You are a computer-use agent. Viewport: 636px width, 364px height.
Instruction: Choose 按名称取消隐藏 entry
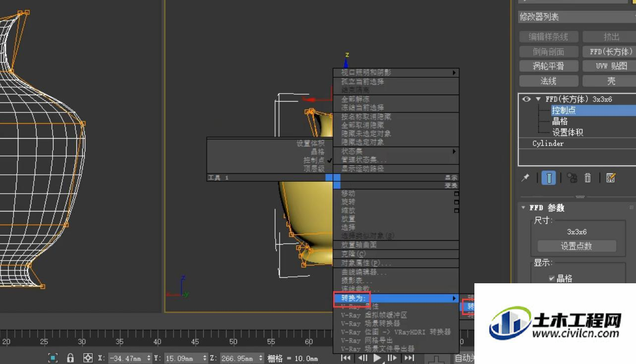point(396,117)
